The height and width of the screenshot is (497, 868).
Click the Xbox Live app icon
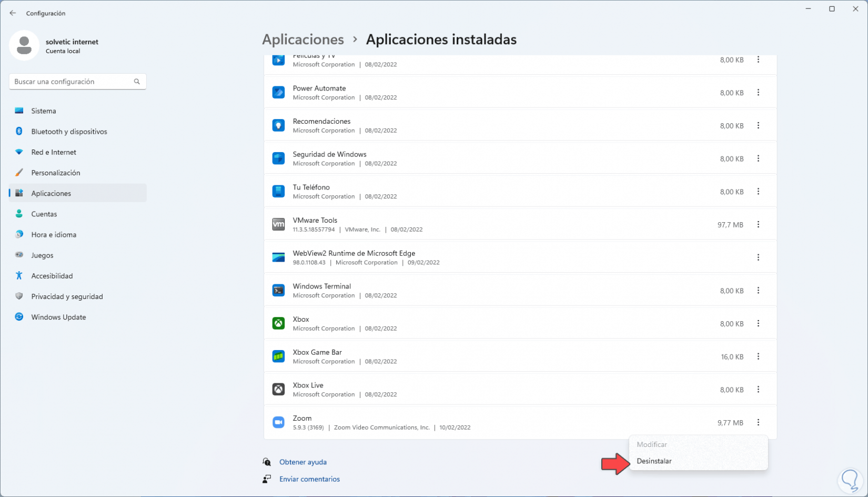pos(278,390)
